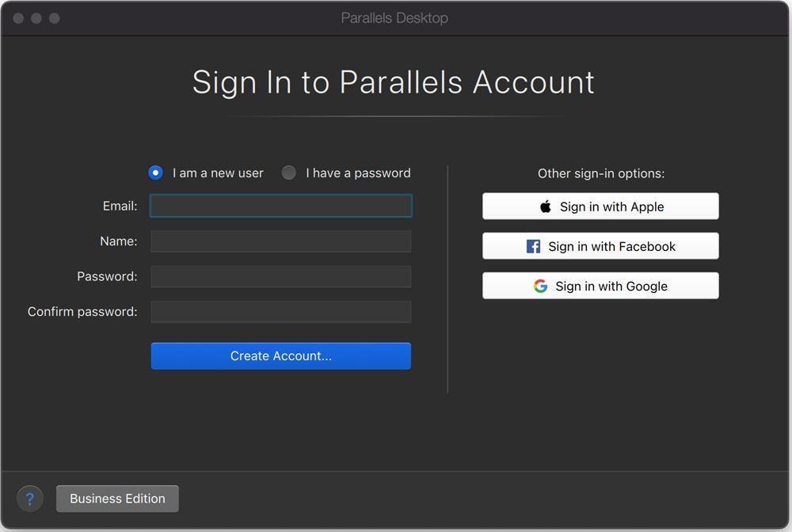Viewport: 792px width, 532px height.
Task: Sign in with Google
Action: [600, 286]
